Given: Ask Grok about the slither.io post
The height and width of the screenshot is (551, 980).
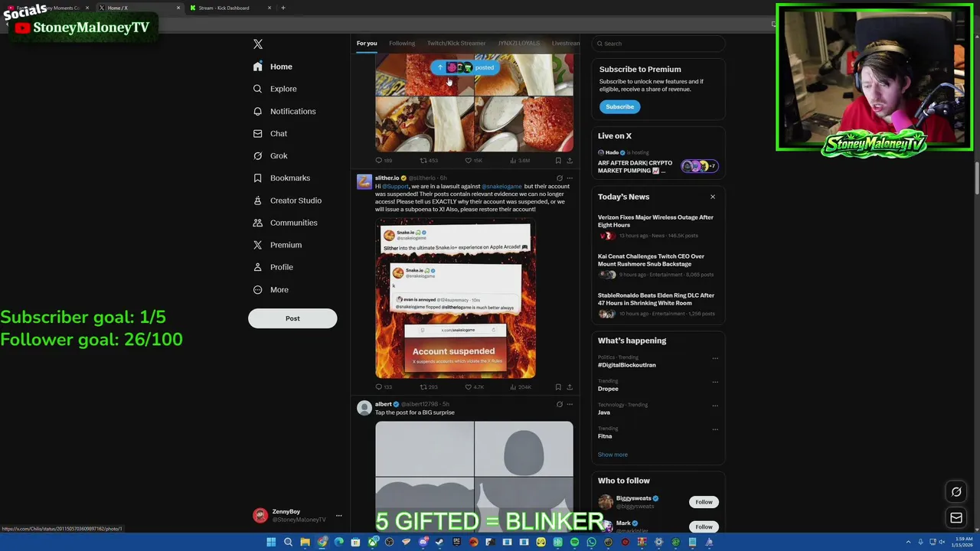Looking at the screenshot, I should point(559,178).
